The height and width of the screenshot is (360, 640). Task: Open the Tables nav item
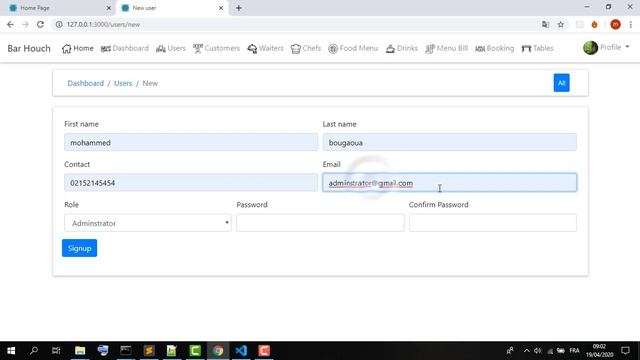(537, 48)
